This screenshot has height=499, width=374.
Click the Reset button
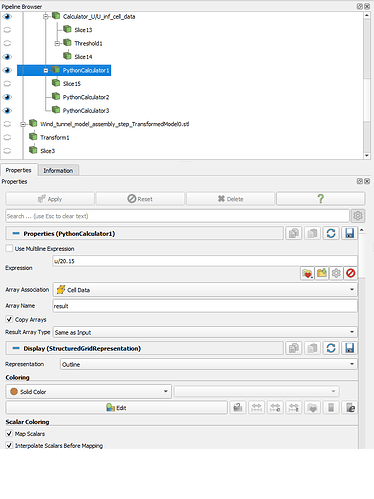140,199
